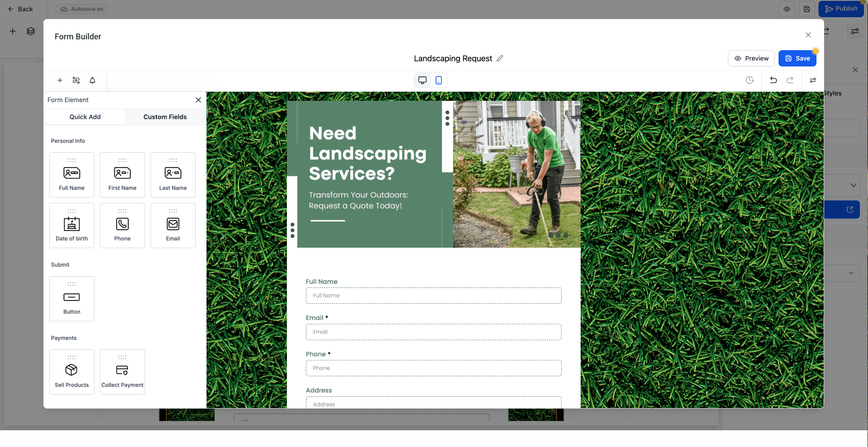Save the Landscaping Request form

click(x=798, y=58)
